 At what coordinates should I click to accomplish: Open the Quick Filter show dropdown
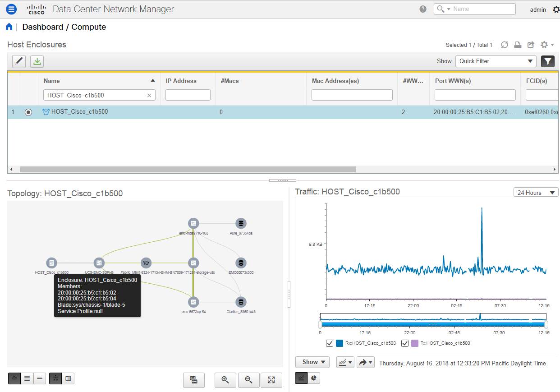coord(496,61)
